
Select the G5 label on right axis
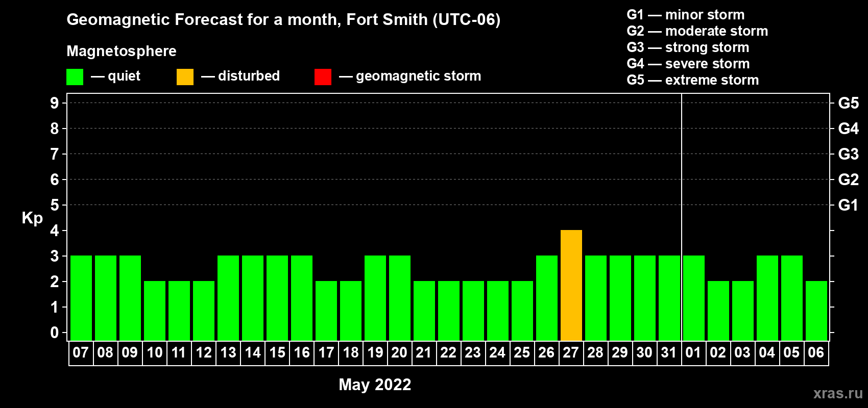click(x=848, y=103)
